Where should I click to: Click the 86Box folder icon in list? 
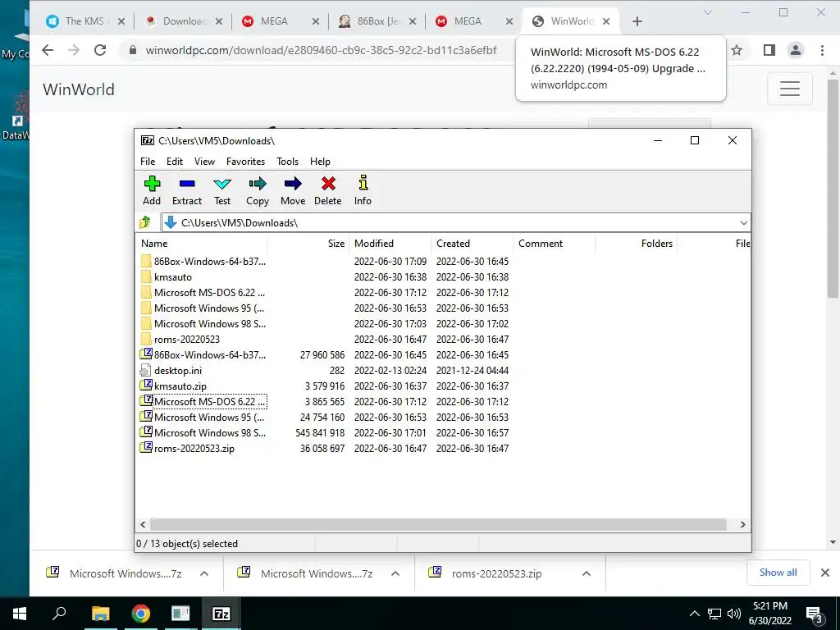[146, 262]
